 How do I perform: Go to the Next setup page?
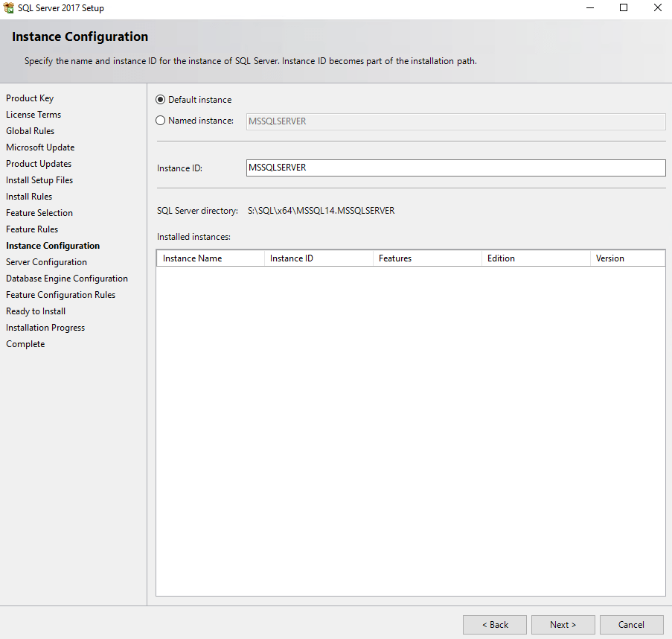[x=563, y=625]
